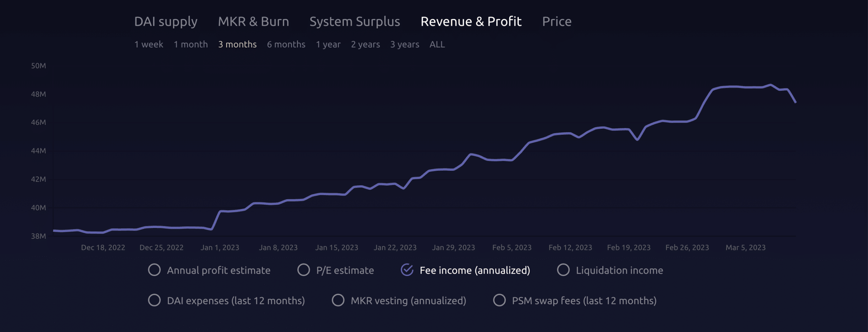Click the 42M y-axis label

click(38, 179)
